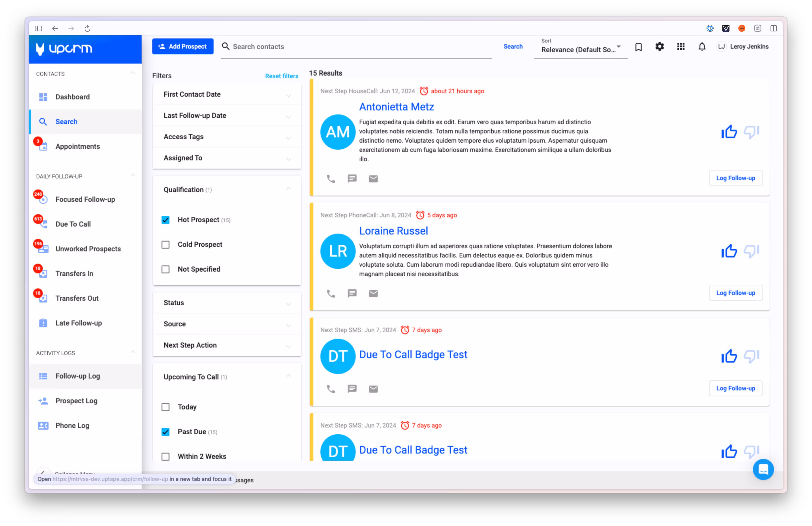Click the notifications bell icon

point(701,46)
